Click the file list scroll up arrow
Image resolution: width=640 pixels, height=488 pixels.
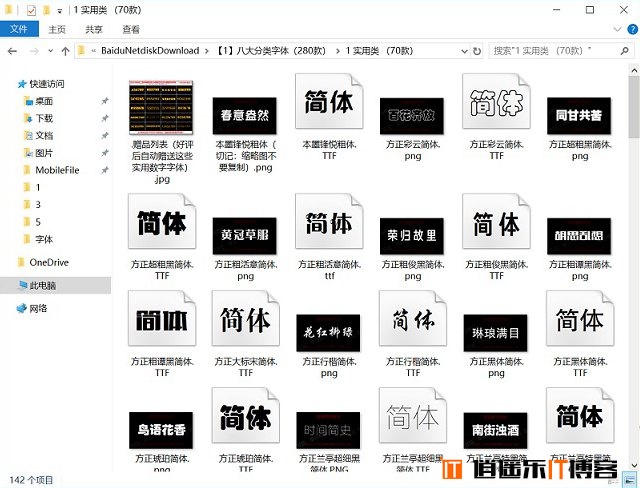634,71
